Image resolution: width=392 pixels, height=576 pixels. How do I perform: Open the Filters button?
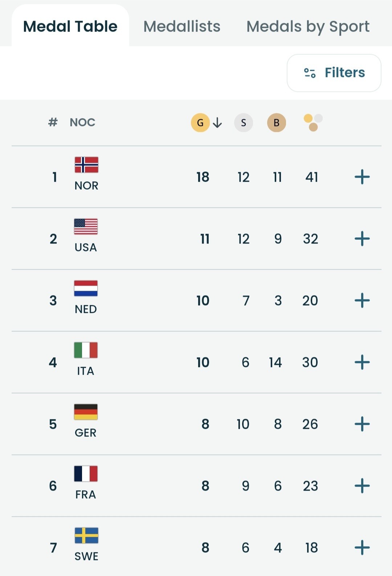[334, 73]
